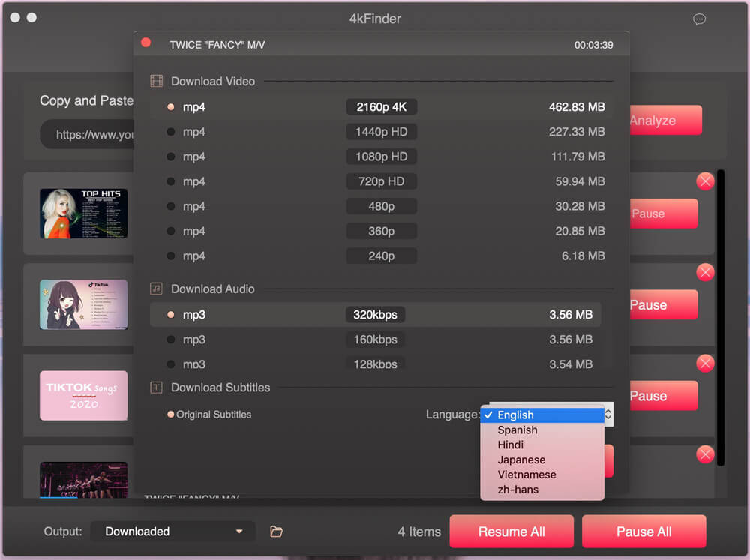Click the Download Video film strip icon
Screen dimensions: 750x560
155,80
